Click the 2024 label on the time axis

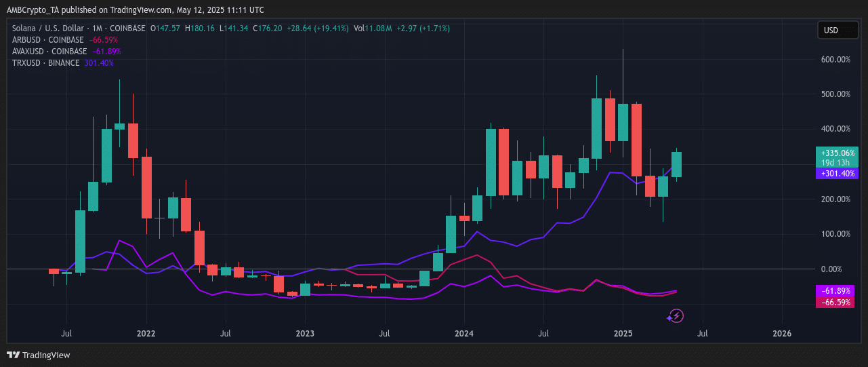coord(464,334)
